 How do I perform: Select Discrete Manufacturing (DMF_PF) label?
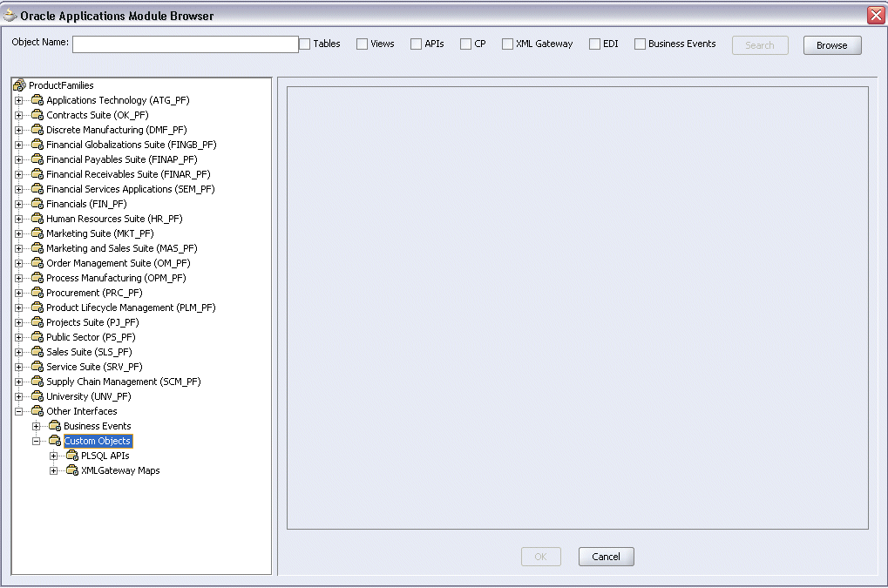116,130
